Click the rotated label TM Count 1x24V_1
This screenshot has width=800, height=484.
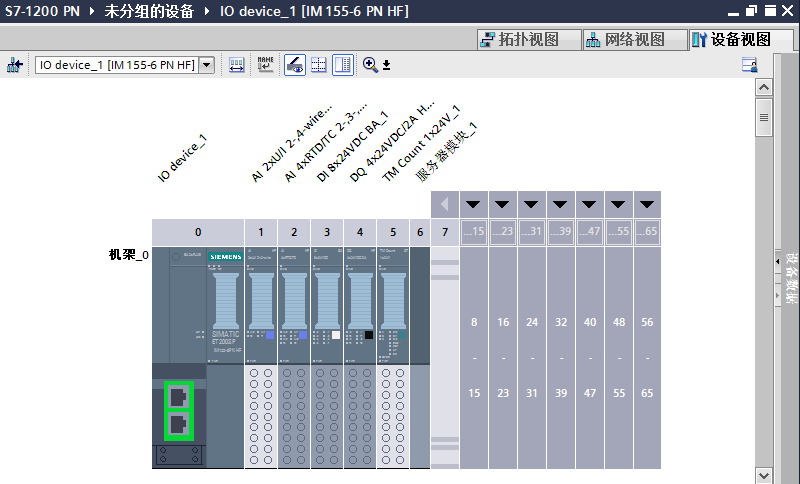pos(421,143)
